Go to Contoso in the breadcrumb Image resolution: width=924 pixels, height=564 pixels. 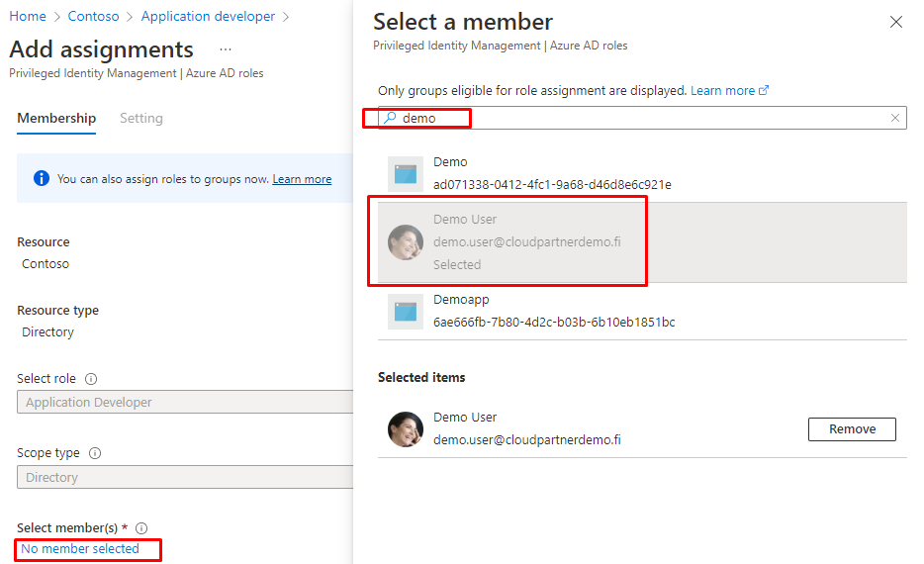point(93,17)
